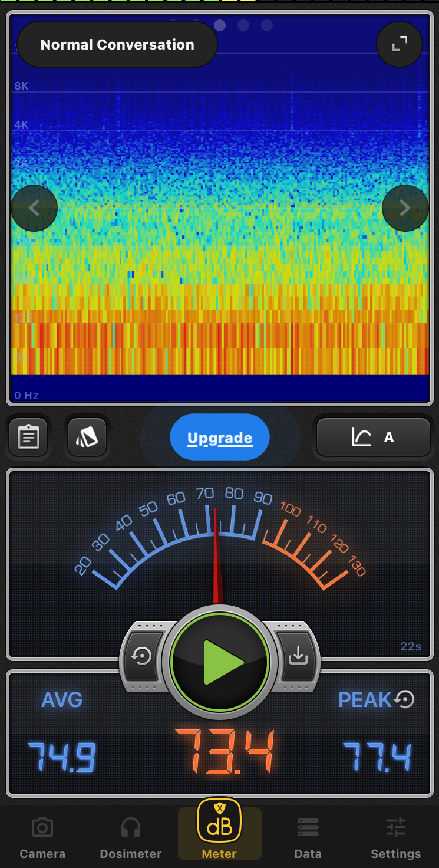Reset the measurement with the circular arrow button
This screenshot has height=868, width=439.
coord(142,656)
